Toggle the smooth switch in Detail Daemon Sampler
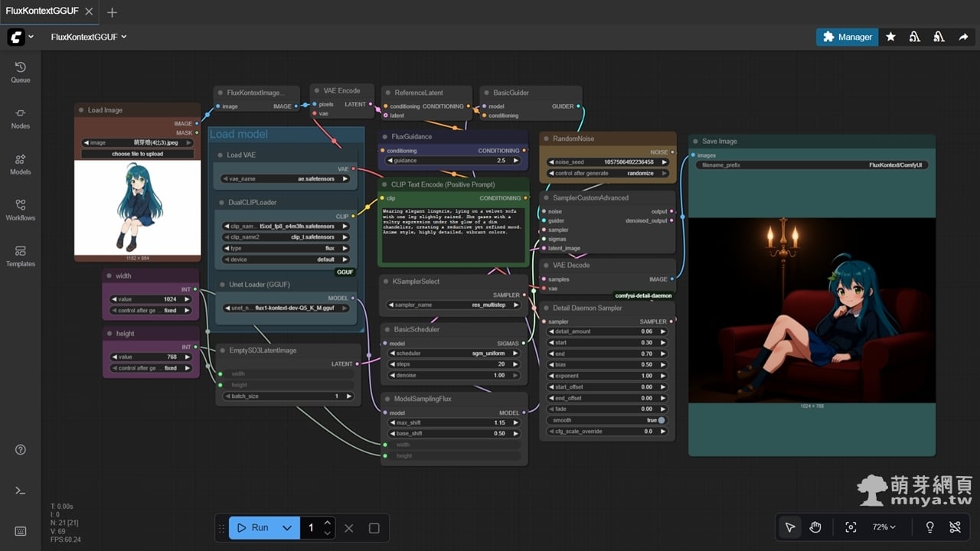980x551 pixels. point(661,420)
